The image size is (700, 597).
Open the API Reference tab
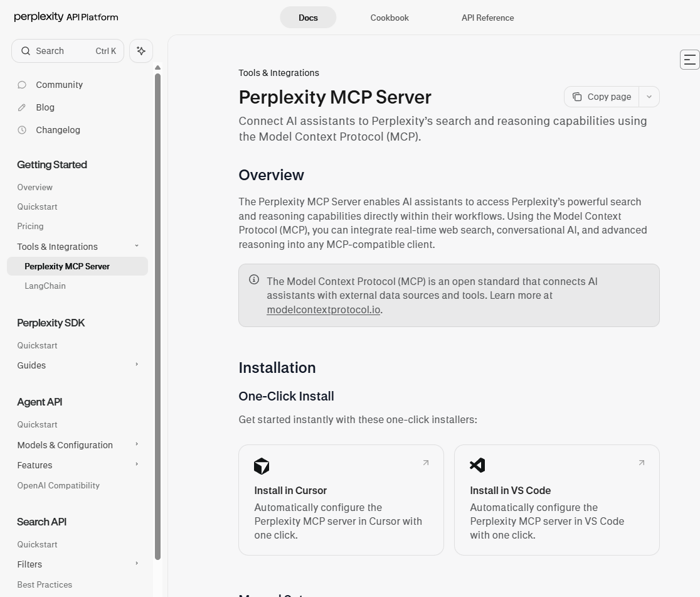pyautogui.click(x=487, y=18)
